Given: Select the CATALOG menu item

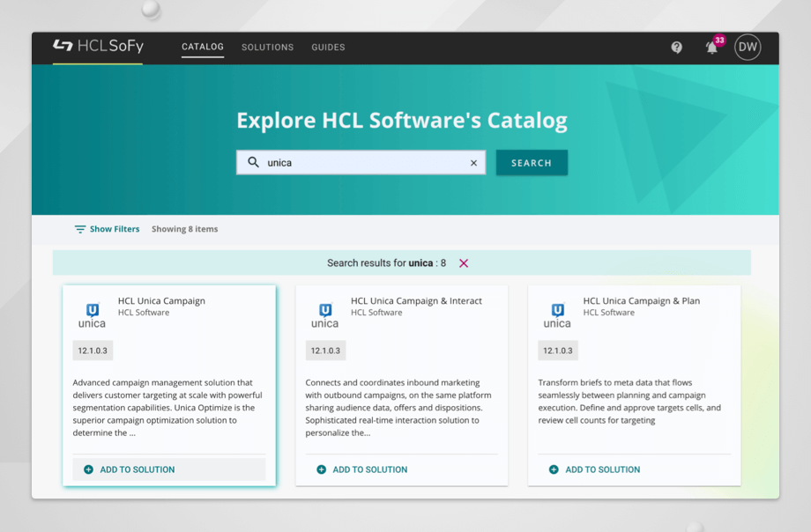Looking at the screenshot, I should pyautogui.click(x=202, y=48).
